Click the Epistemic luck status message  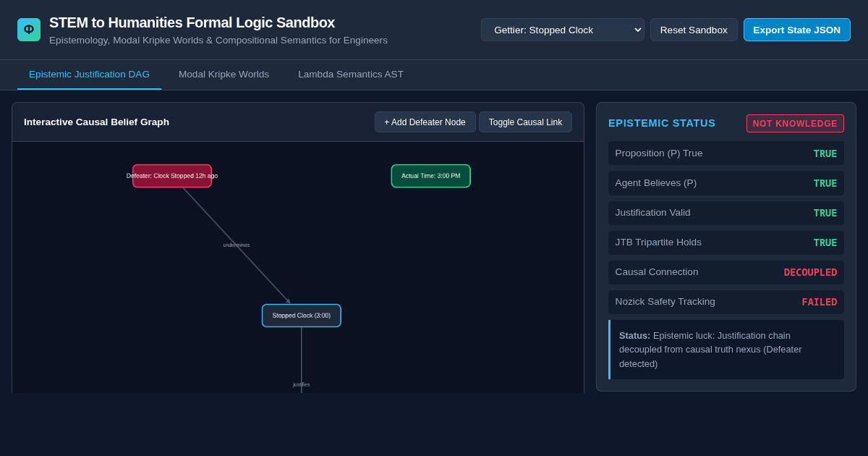[x=726, y=350]
